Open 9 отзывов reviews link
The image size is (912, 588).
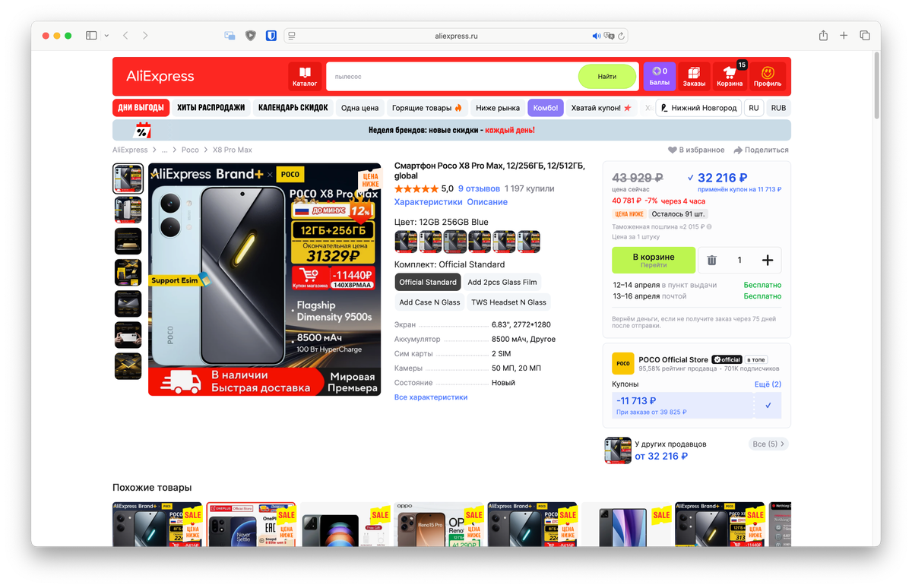tap(479, 188)
